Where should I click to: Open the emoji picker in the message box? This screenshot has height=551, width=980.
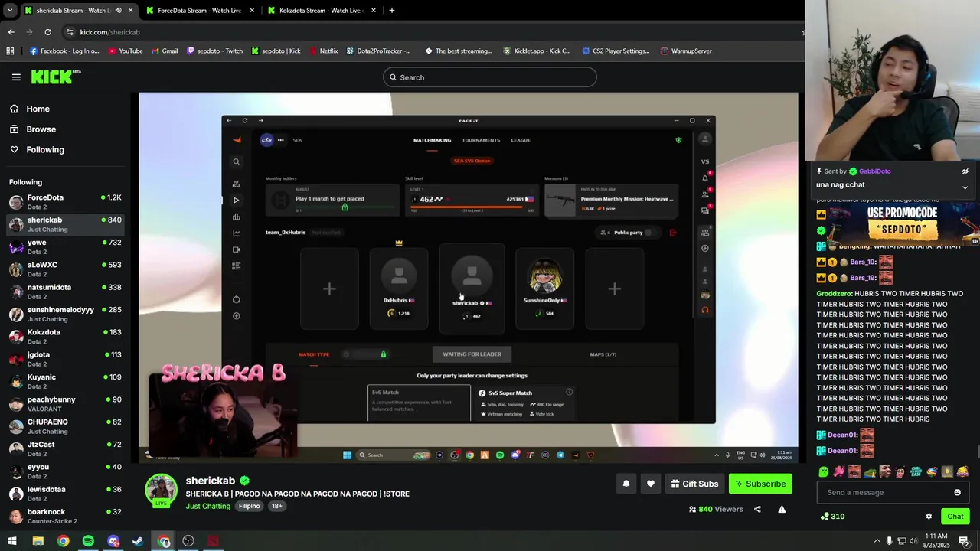pos(957,492)
